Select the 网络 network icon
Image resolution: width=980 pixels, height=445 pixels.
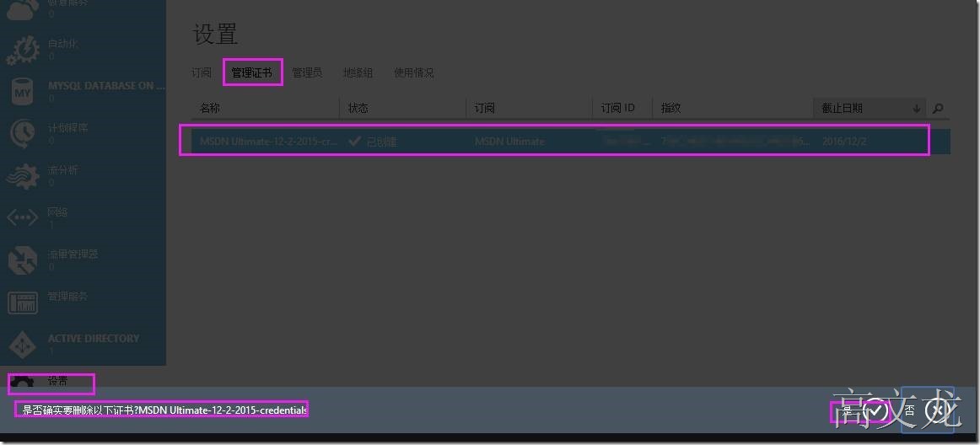tap(23, 218)
